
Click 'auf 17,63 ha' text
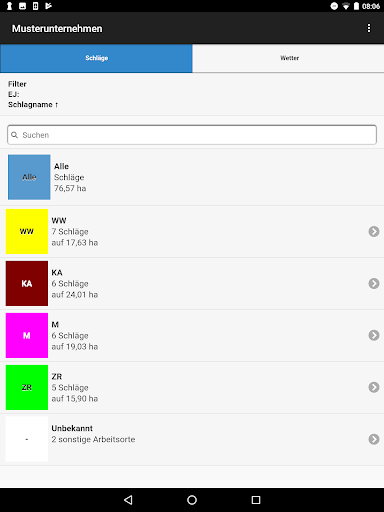click(x=75, y=243)
